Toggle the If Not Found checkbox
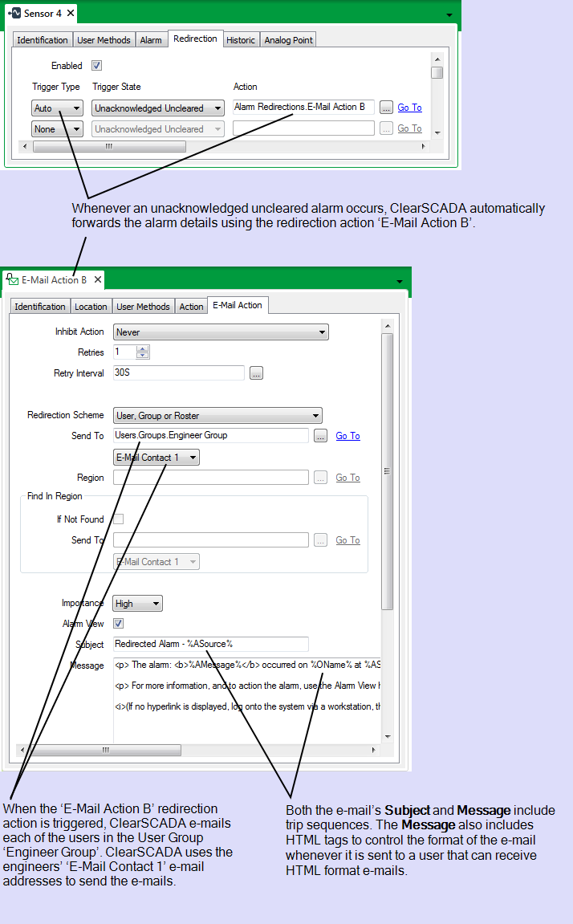This screenshot has height=924, width=573. click(x=118, y=519)
